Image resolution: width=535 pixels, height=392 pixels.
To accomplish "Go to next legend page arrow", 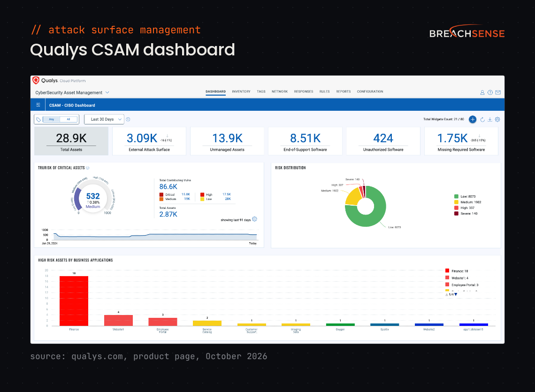I will click(456, 294).
